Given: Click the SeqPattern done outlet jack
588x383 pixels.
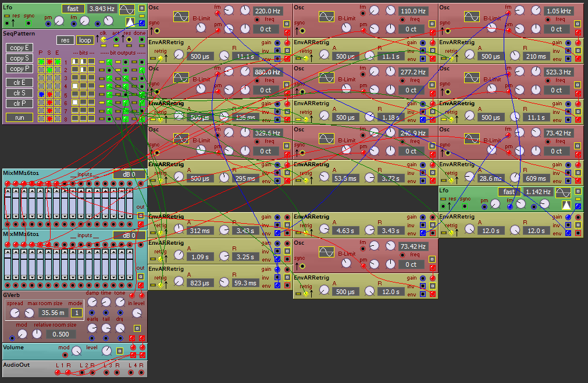Looking at the screenshot, I should point(141,40).
